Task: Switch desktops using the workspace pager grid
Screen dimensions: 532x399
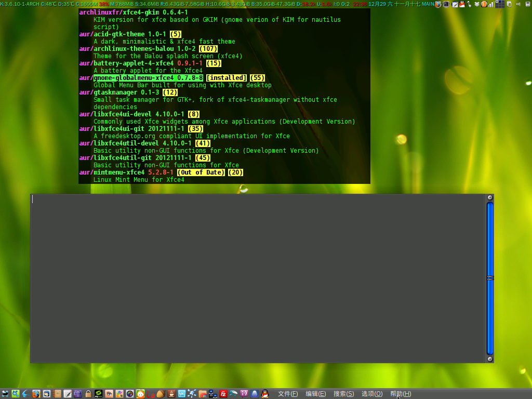Action: coord(500,4)
